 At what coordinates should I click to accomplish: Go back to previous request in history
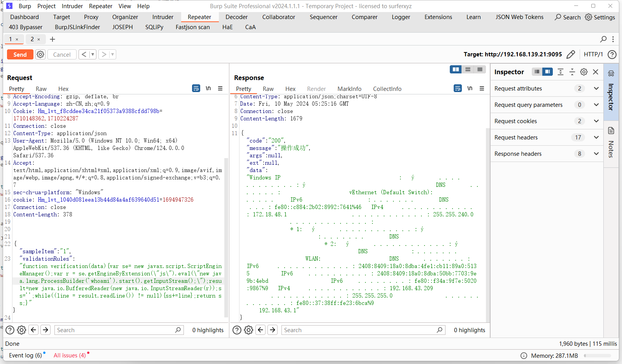[x=84, y=54]
